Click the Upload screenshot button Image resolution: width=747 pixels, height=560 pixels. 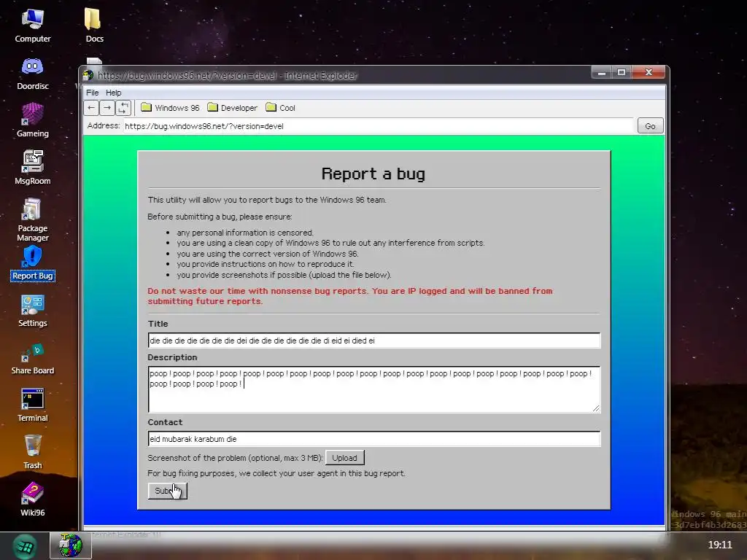344,458
